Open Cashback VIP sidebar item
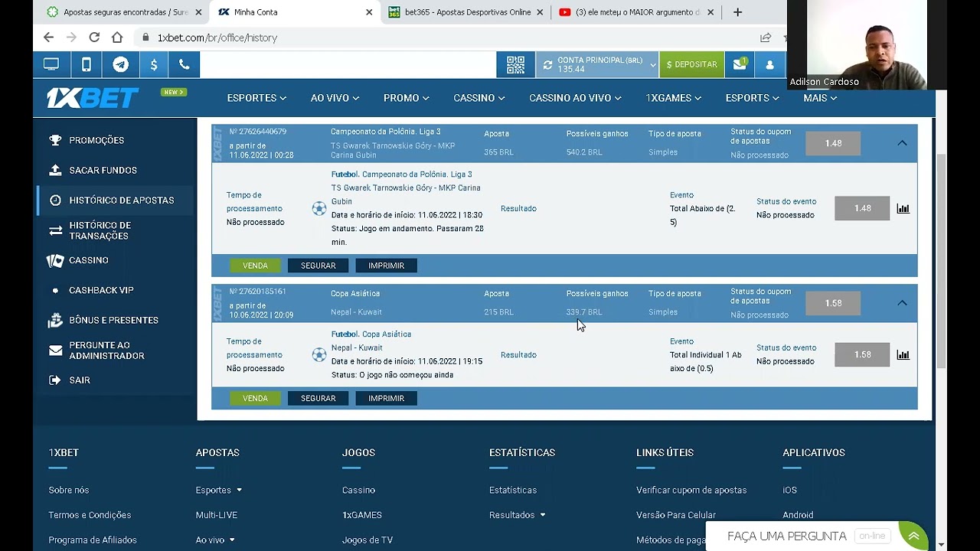 point(101,290)
